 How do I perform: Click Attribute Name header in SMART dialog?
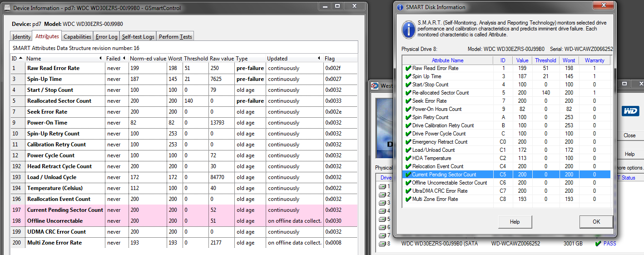(448, 60)
